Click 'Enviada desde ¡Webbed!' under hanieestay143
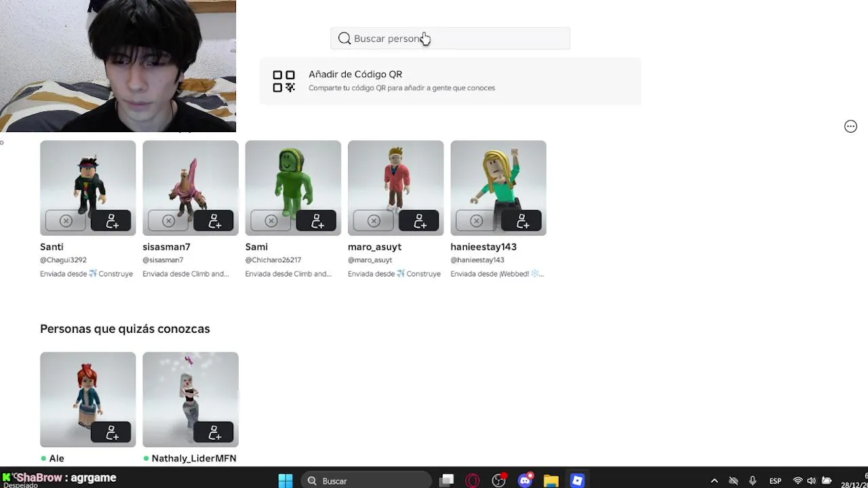Image resolution: width=868 pixels, height=488 pixels. (x=497, y=274)
